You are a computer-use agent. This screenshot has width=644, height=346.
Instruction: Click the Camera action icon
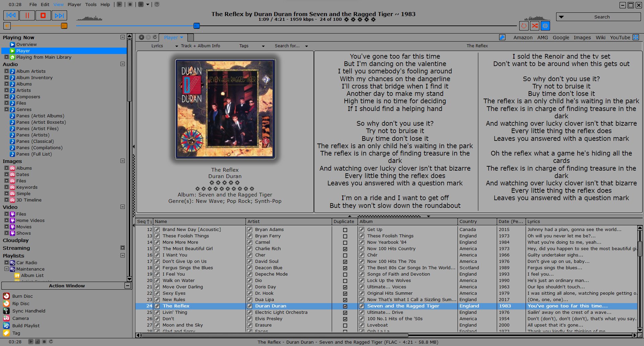[6, 318]
